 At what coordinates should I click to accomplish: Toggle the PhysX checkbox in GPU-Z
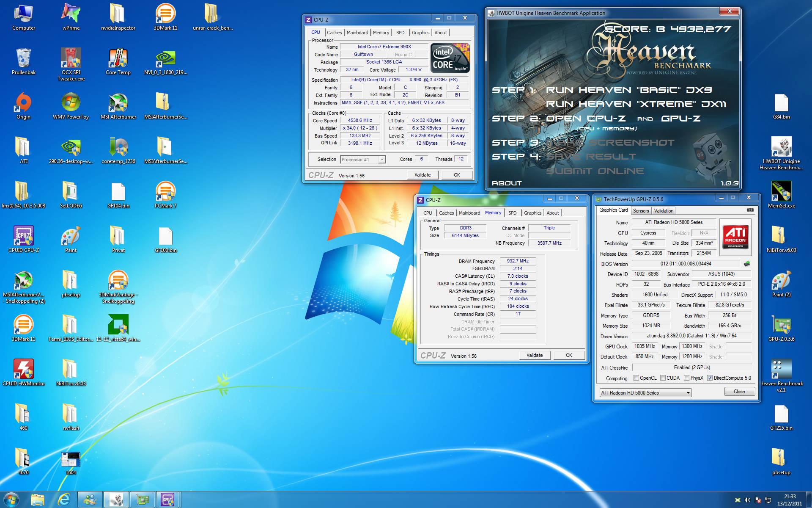pos(686,378)
